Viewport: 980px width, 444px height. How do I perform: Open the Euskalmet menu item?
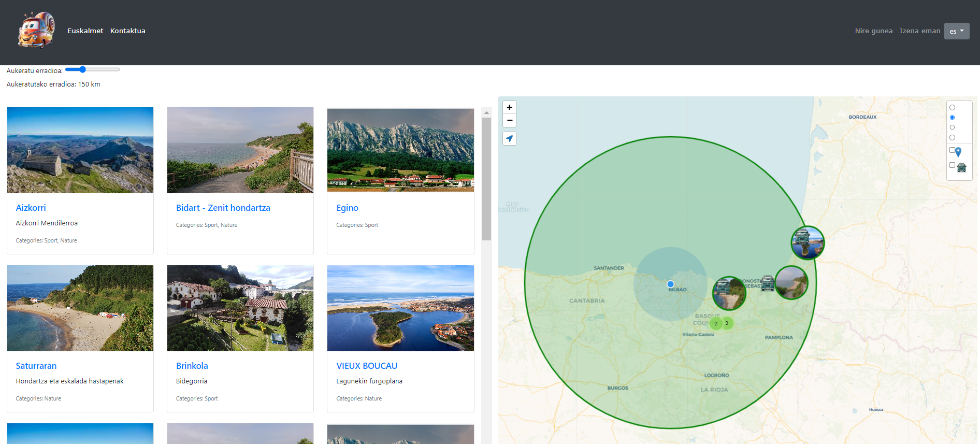(x=85, y=31)
